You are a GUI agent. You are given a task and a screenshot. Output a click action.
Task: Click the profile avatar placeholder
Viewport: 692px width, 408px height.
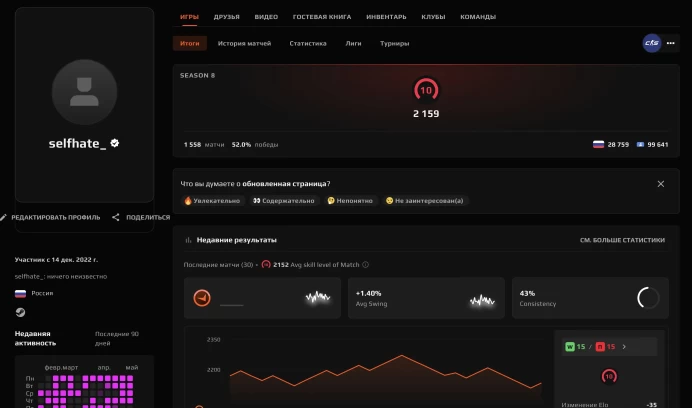tap(84, 92)
